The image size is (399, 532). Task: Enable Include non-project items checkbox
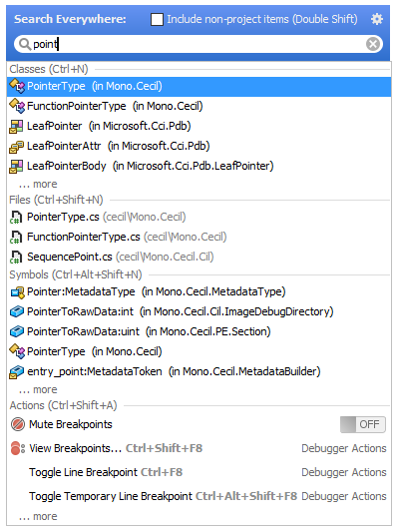coord(157,19)
